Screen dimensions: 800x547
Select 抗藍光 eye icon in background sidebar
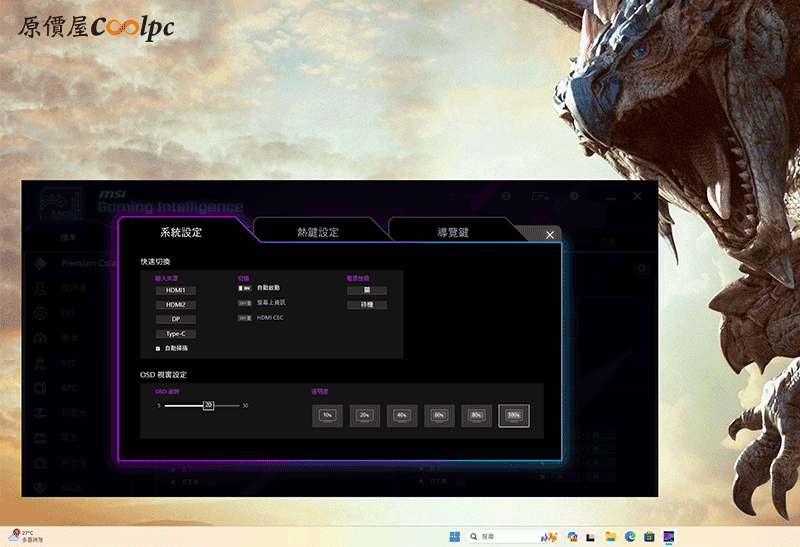pyautogui.click(x=40, y=413)
